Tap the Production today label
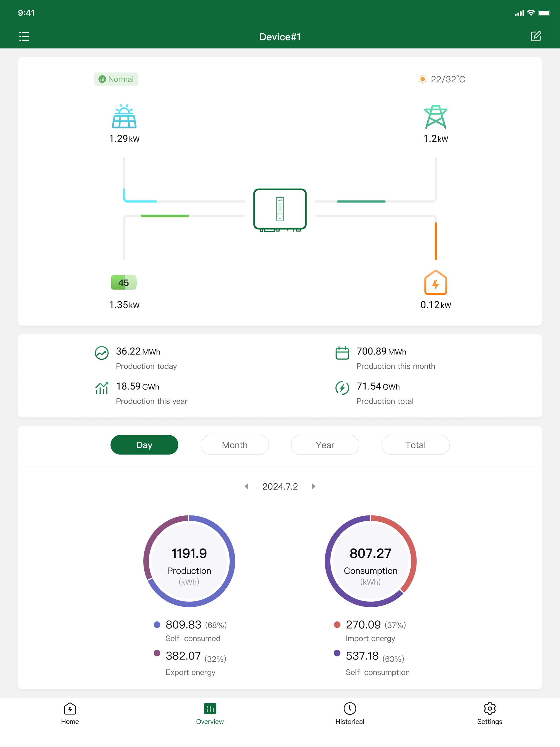560x747 pixels. pyautogui.click(x=146, y=366)
